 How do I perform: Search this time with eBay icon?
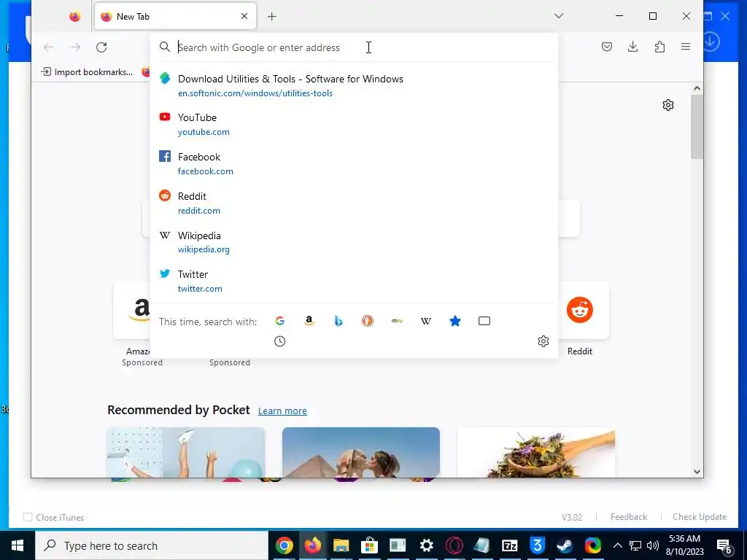(397, 321)
